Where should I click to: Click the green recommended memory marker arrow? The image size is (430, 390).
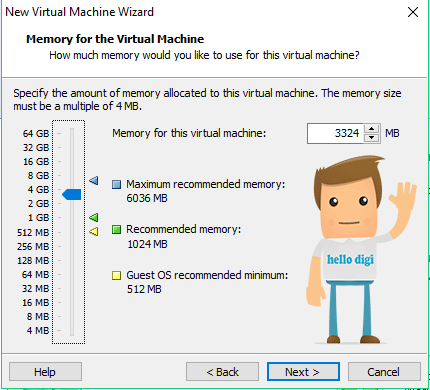[x=94, y=218]
